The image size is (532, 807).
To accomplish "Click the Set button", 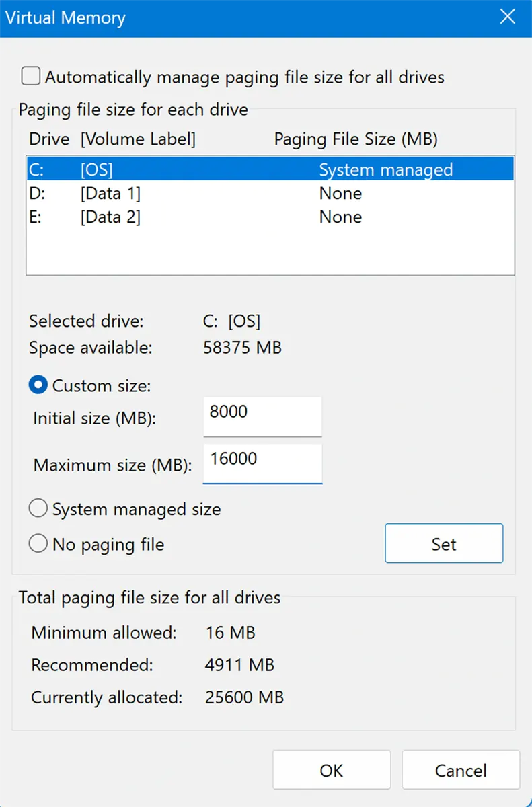I will (443, 543).
